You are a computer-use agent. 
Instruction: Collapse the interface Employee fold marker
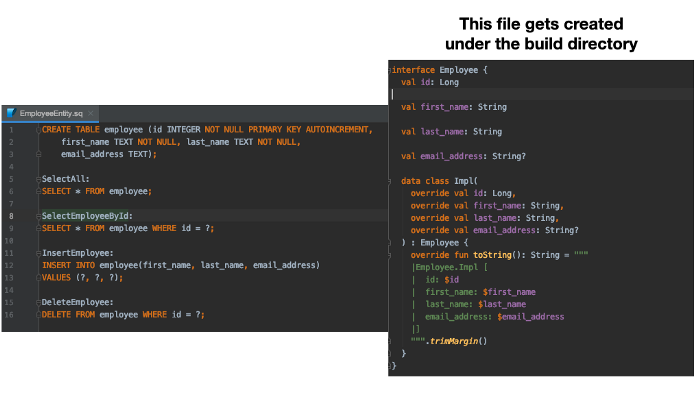pos(390,70)
